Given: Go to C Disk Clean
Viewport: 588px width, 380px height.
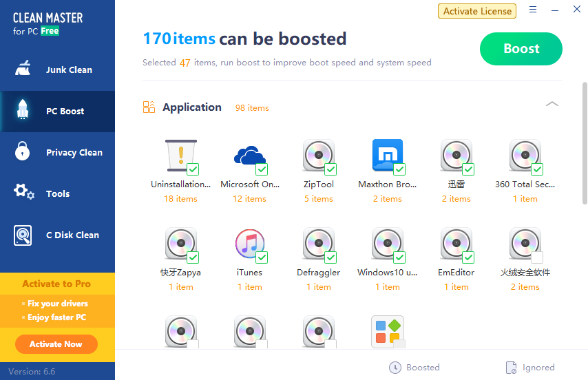Looking at the screenshot, I should [57, 235].
